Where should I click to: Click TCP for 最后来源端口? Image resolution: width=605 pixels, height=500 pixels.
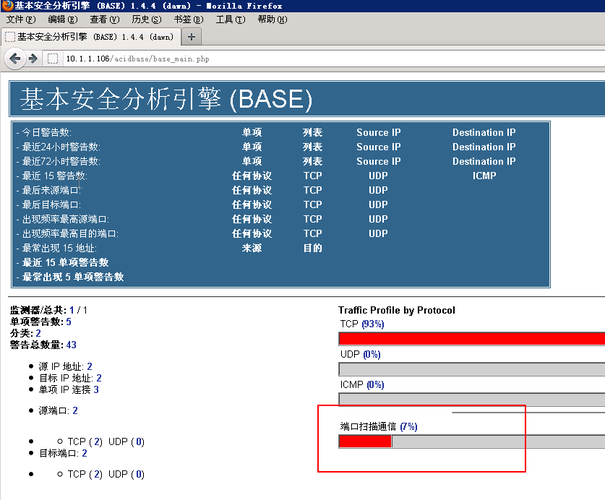coord(312,190)
